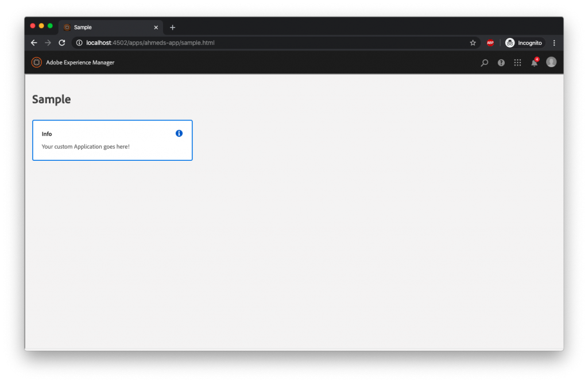Open the Chrome three-dot menu

554,42
